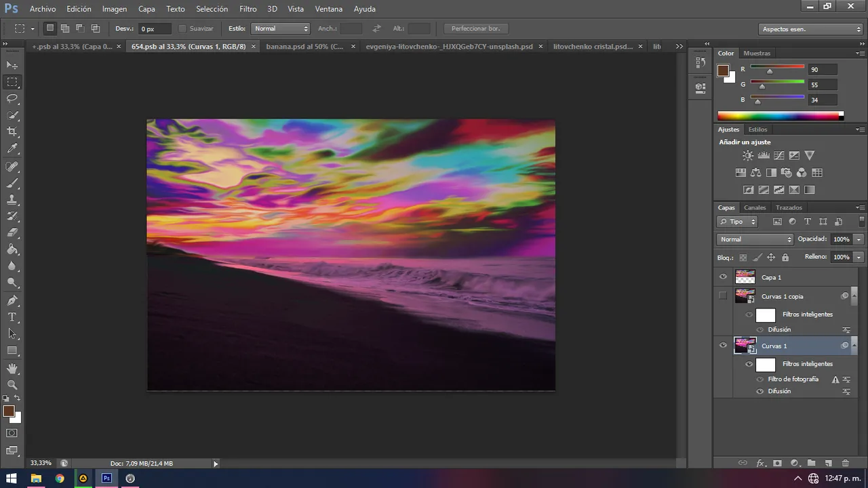
Task: Add a Vibrance adjustment icon
Action: [x=810, y=156]
